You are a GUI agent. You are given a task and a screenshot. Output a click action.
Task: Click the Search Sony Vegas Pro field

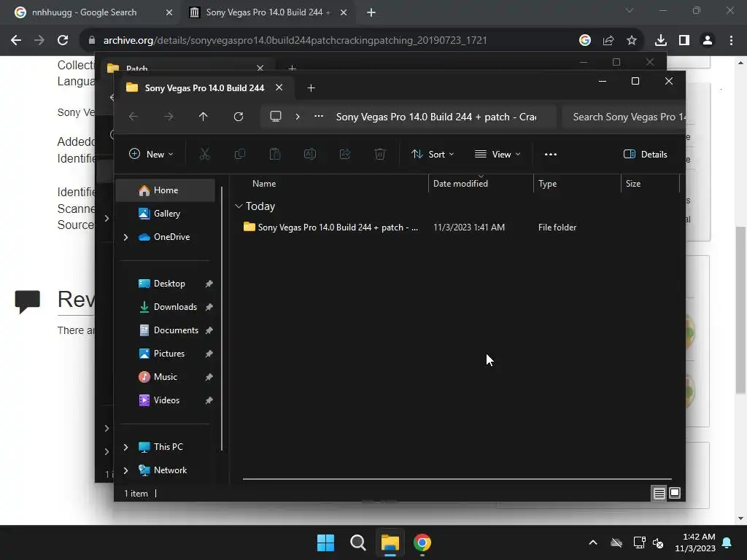[623, 117]
